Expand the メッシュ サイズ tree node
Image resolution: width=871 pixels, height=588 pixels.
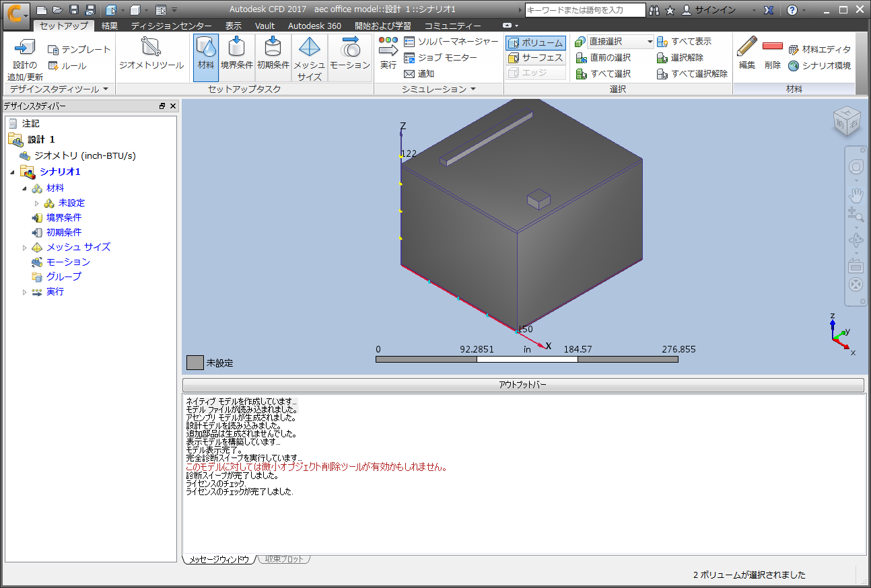click(25, 248)
